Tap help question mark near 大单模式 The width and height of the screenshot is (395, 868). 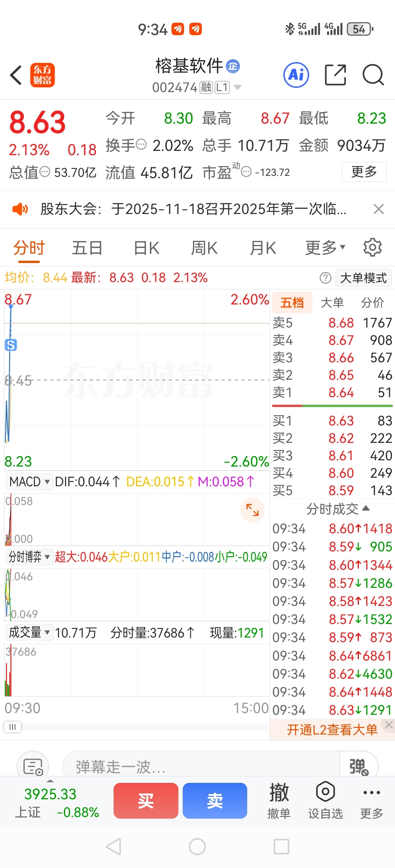(325, 277)
